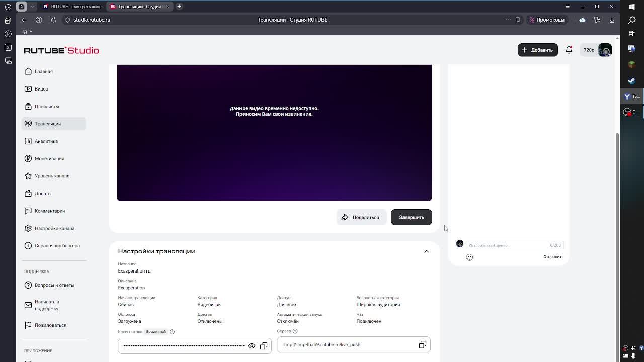Click the help icon next to Сервер
The height and width of the screenshot is (362, 644).
(295, 331)
